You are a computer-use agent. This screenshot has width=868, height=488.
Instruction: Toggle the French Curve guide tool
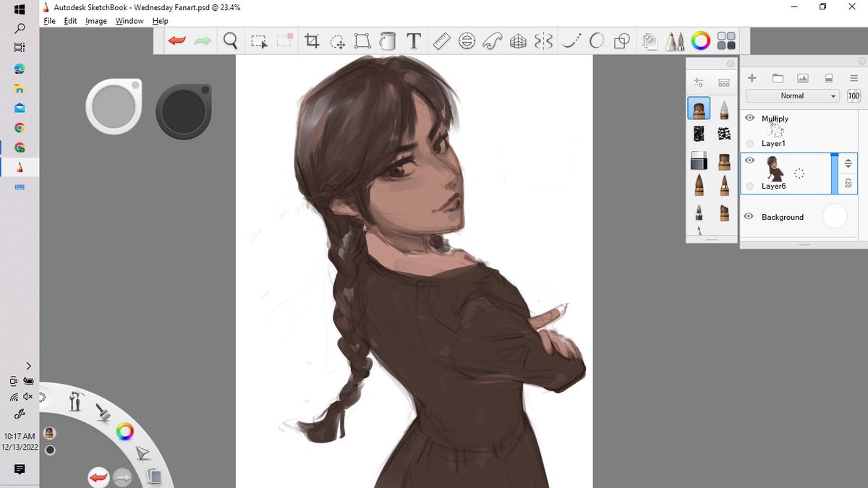tap(492, 41)
